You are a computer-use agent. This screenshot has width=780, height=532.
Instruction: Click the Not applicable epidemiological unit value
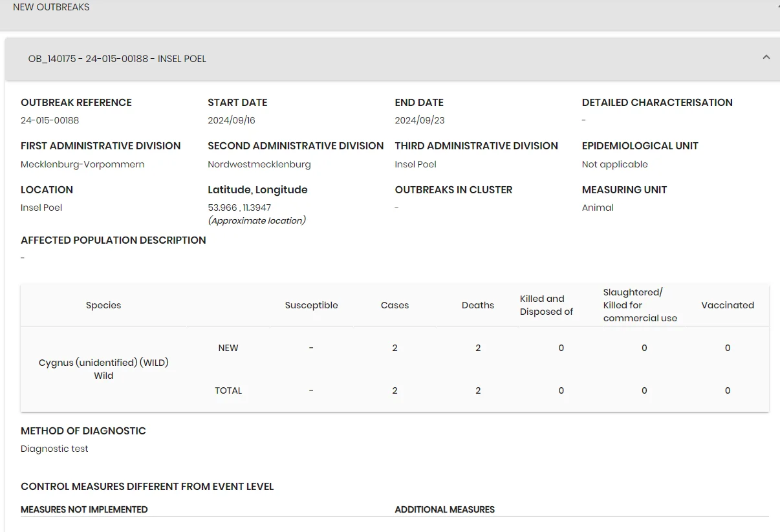point(615,164)
